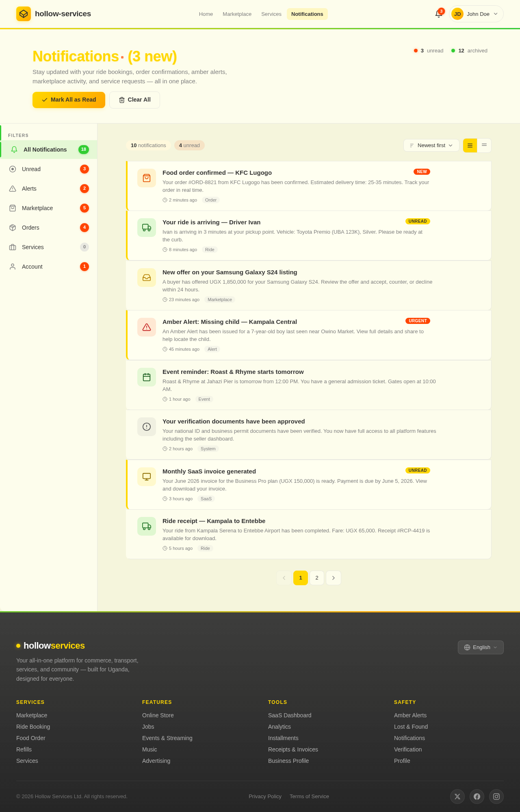Click the Marketplace tag on Samsung offer

220,300
